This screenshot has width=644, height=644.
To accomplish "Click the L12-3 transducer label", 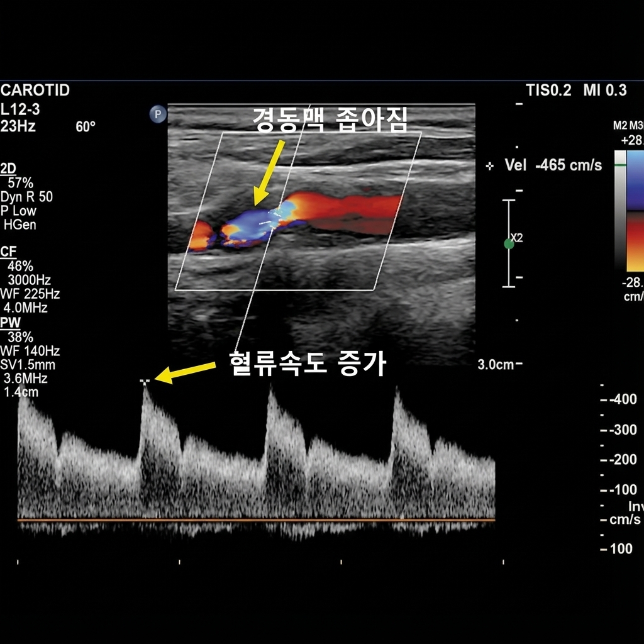I will (x=21, y=109).
